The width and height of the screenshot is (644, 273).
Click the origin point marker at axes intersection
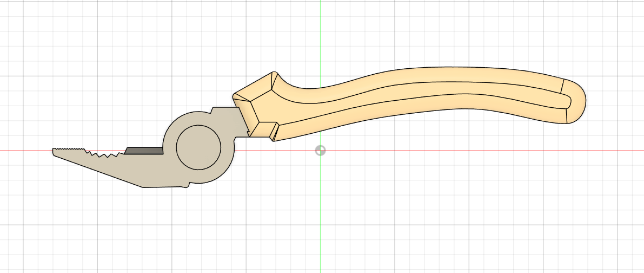pyautogui.click(x=320, y=151)
